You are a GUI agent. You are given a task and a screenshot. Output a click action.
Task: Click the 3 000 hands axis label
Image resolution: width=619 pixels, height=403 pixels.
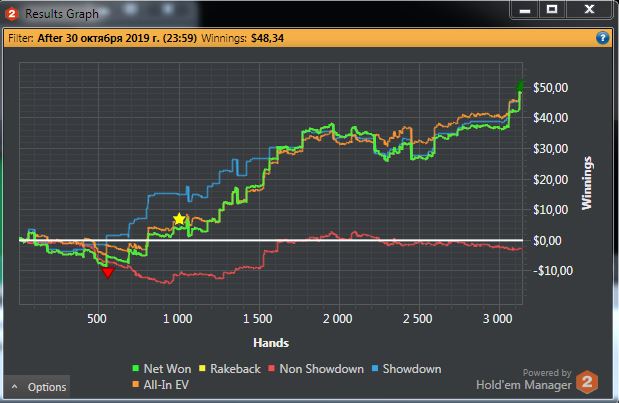tap(497, 319)
